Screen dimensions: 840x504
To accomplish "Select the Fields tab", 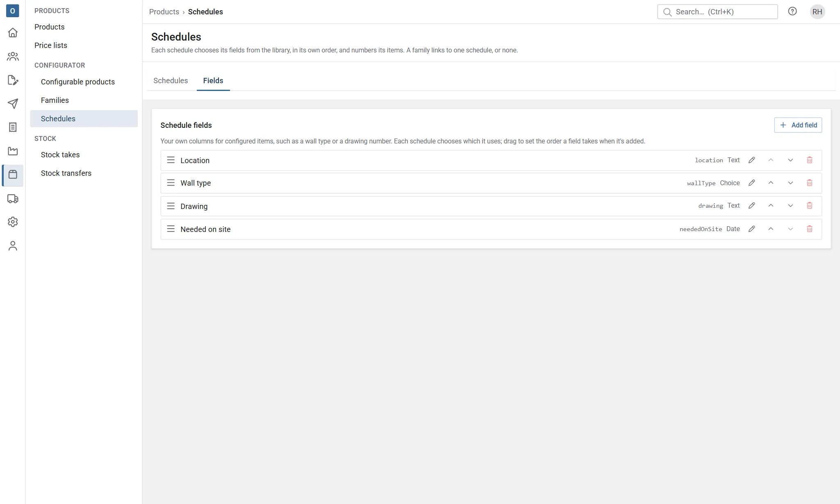I will (213, 81).
